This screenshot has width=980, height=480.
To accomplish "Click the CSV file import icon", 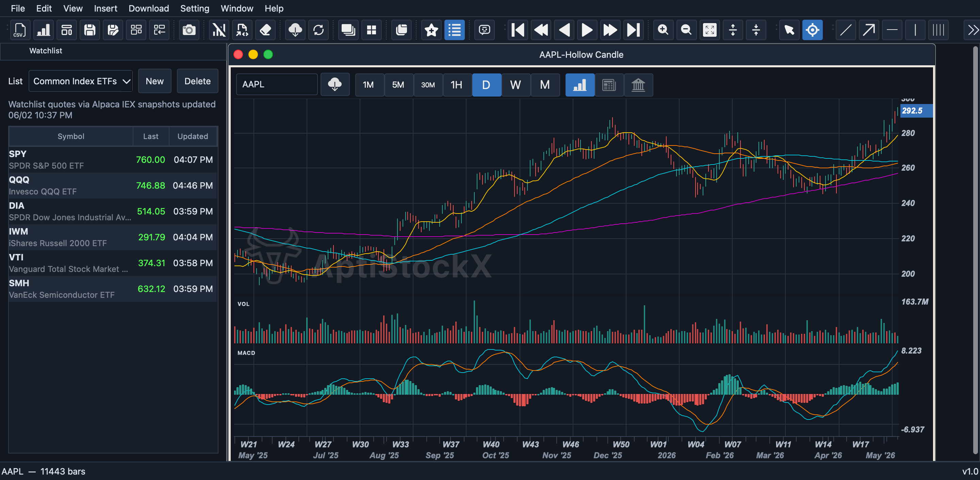I will pos(20,30).
